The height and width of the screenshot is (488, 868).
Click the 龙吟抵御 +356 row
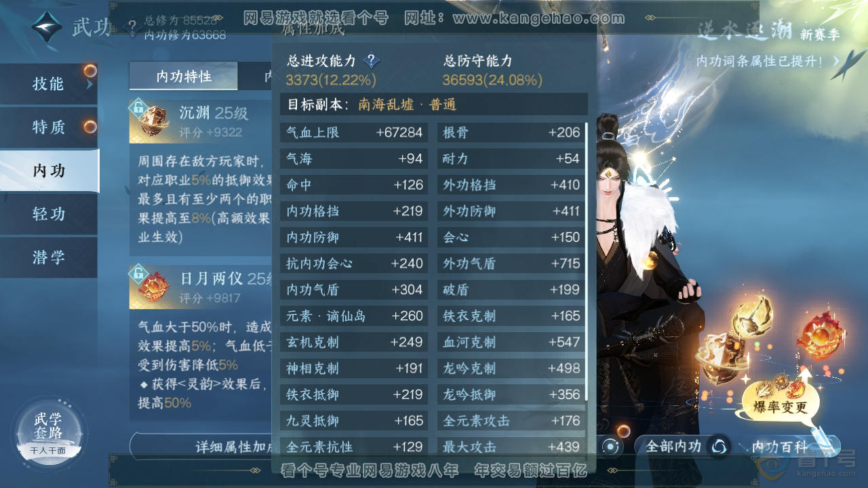(x=511, y=394)
